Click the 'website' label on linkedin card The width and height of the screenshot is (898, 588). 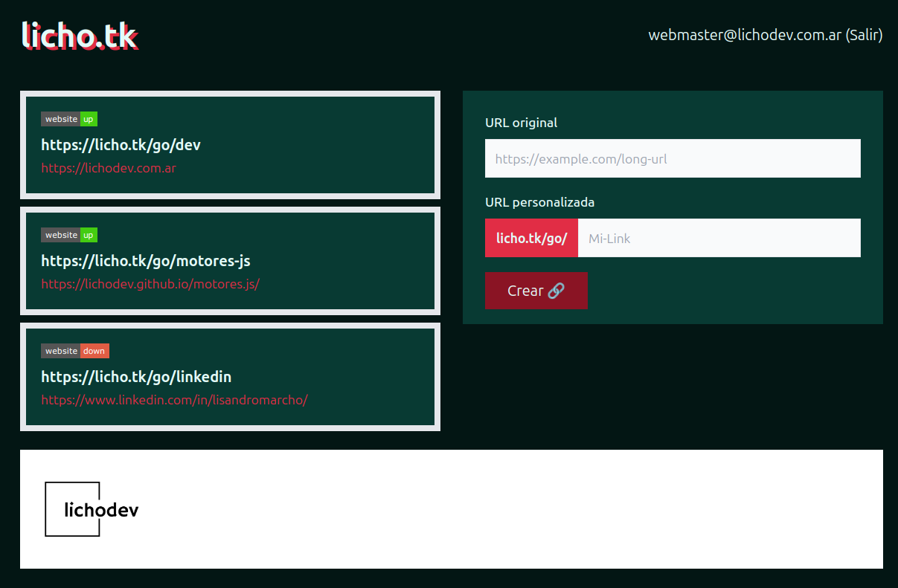61,350
